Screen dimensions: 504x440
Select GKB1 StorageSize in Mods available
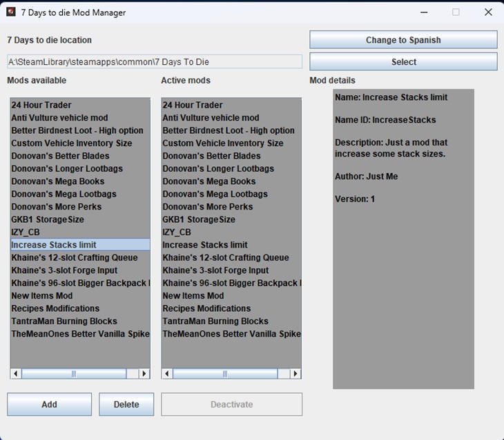click(80, 219)
